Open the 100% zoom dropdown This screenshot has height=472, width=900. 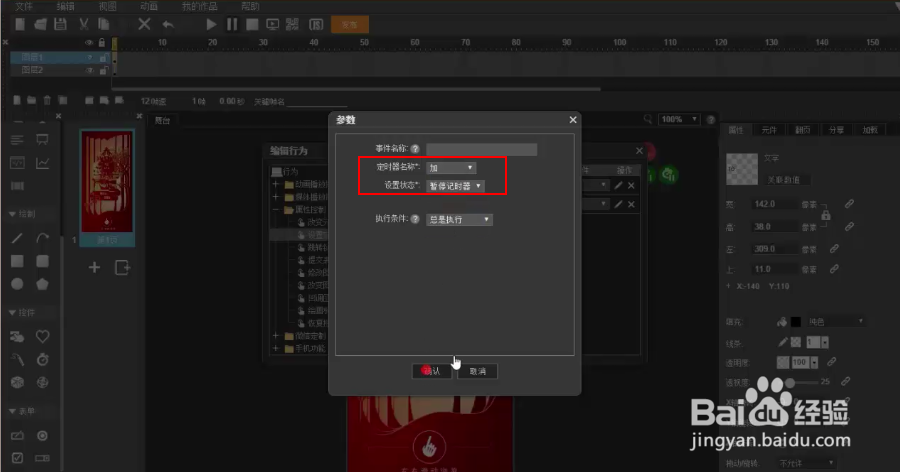pos(679,119)
